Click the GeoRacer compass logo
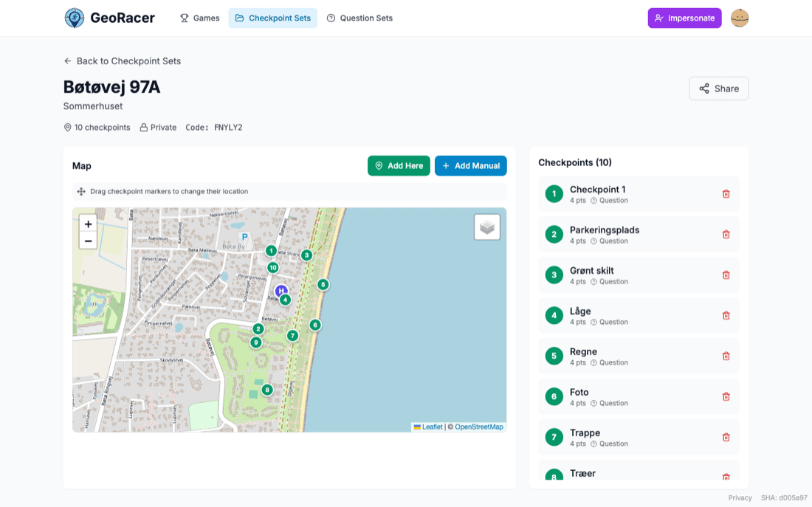 click(x=74, y=18)
